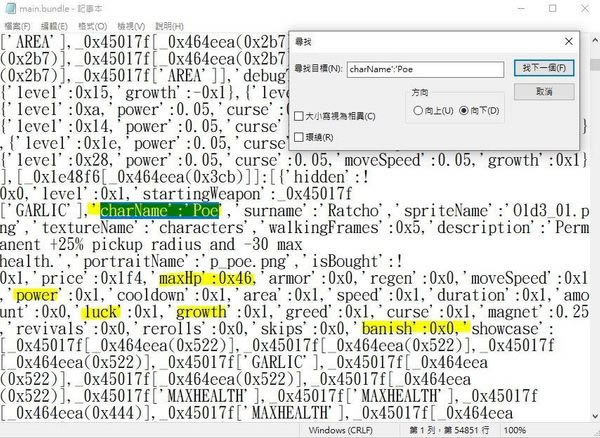Open the 檔案 menu
The image size is (600, 438).
tap(17, 25)
